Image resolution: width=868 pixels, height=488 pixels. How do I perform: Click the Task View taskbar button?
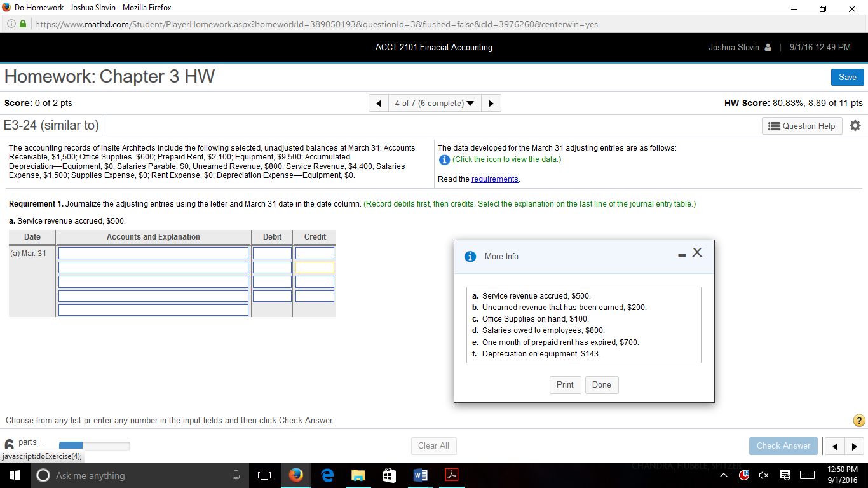(x=264, y=475)
